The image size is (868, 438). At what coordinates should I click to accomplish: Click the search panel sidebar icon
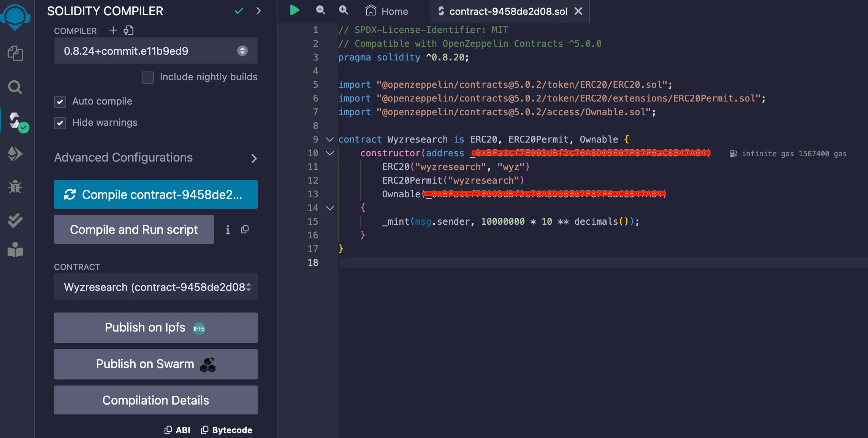(15, 86)
